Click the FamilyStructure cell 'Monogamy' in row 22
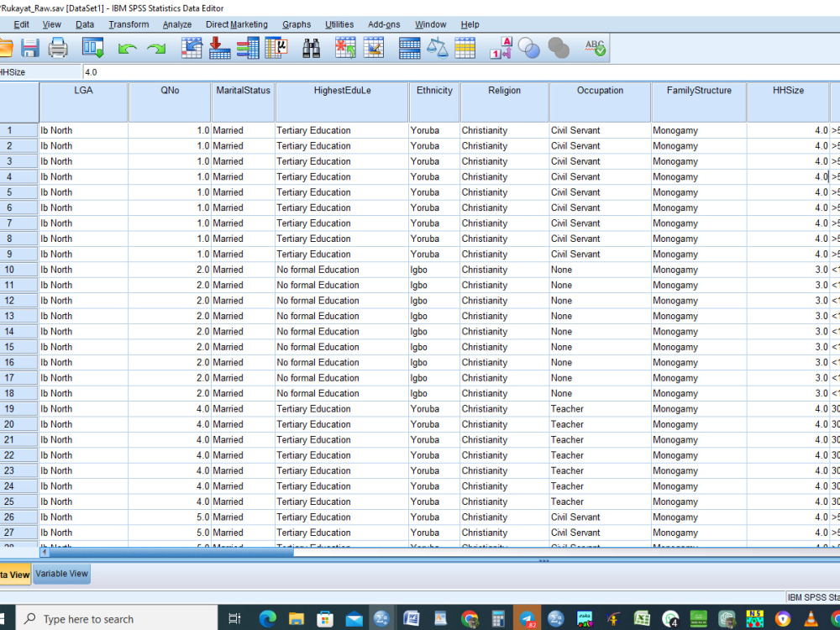 tap(699, 455)
